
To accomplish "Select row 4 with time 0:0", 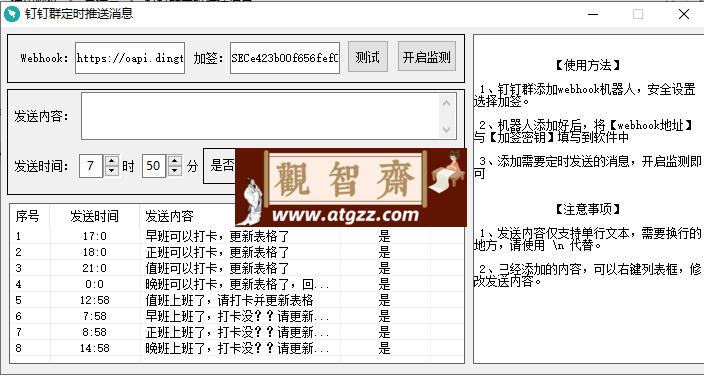I will (x=237, y=284).
